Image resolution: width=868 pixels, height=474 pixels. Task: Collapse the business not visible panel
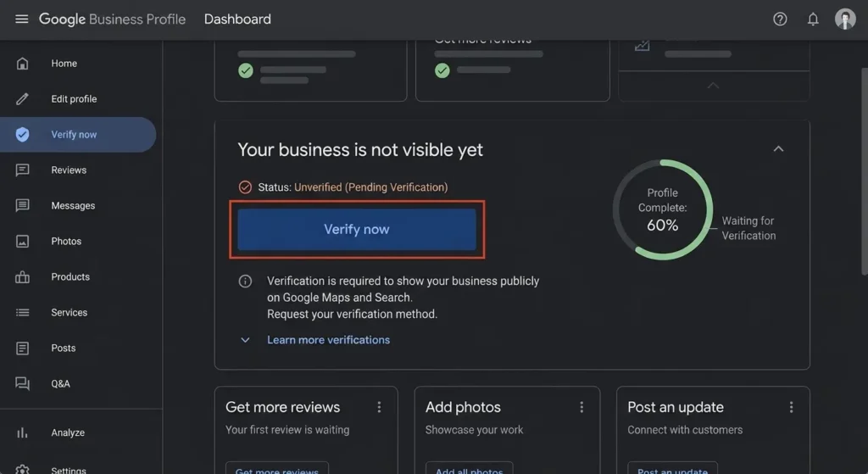[778, 149]
